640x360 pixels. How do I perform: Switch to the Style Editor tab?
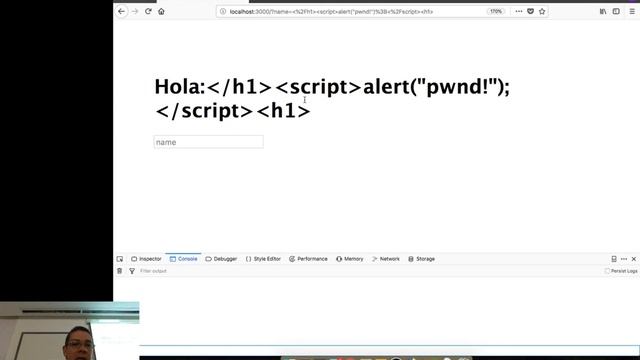[263, 259]
